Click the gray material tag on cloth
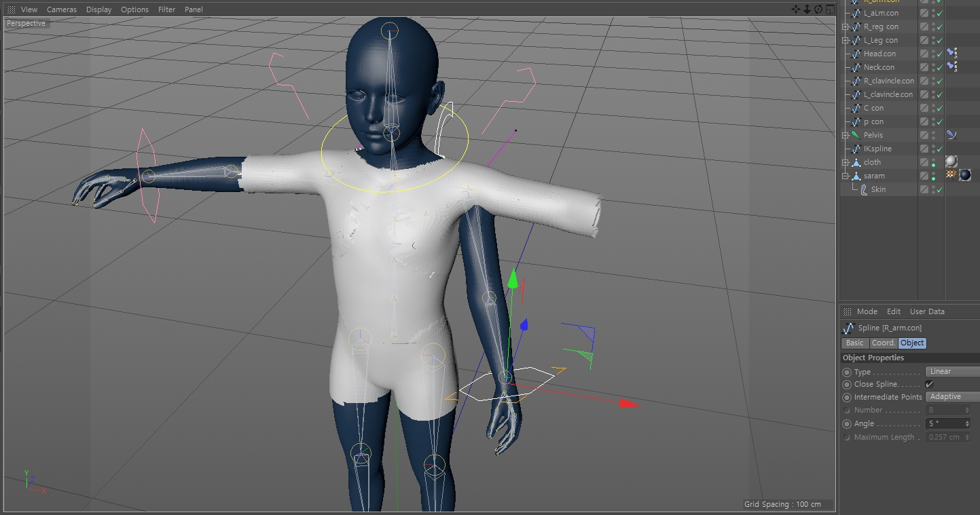Image resolution: width=980 pixels, height=515 pixels. 951,161
